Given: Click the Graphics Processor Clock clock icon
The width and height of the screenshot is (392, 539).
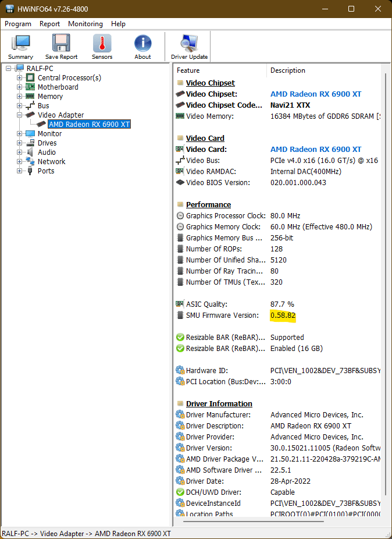Looking at the screenshot, I should tap(180, 216).
